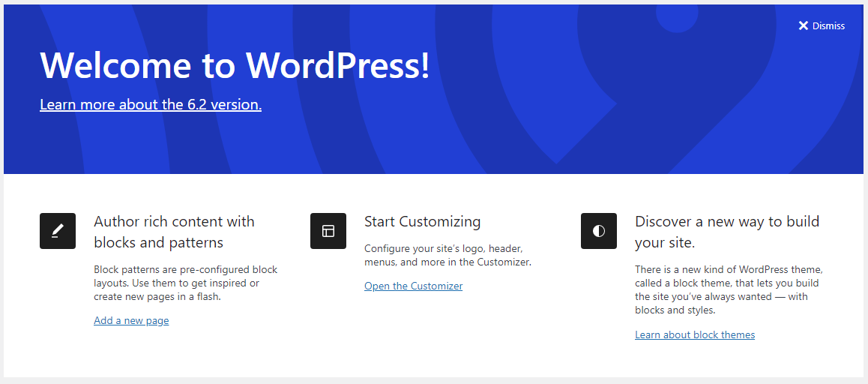Open the Customizer via its link
This screenshot has height=384, width=868.
coord(413,286)
